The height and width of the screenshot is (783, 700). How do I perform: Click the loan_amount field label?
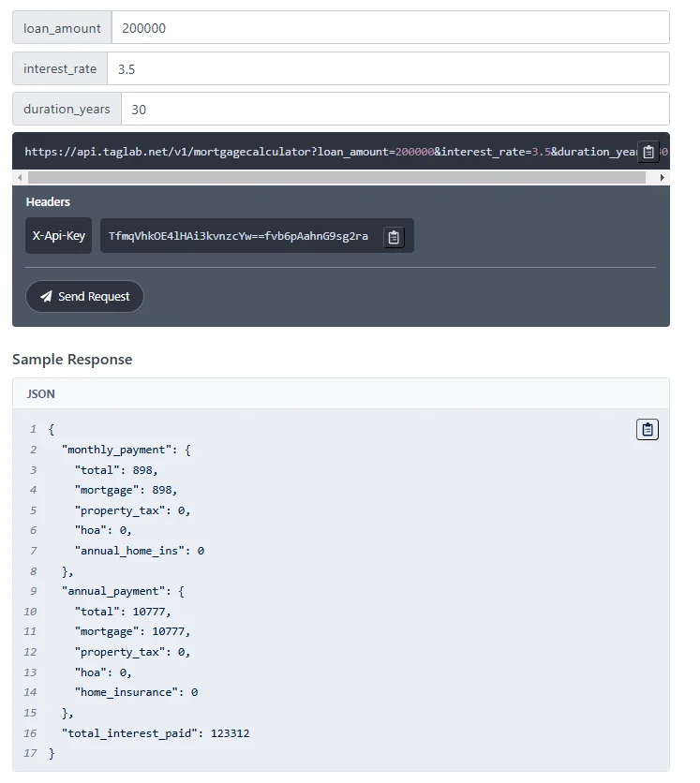(x=62, y=28)
